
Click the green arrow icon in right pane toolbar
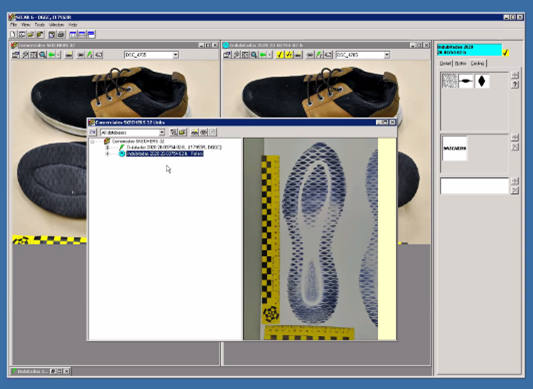(263, 55)
